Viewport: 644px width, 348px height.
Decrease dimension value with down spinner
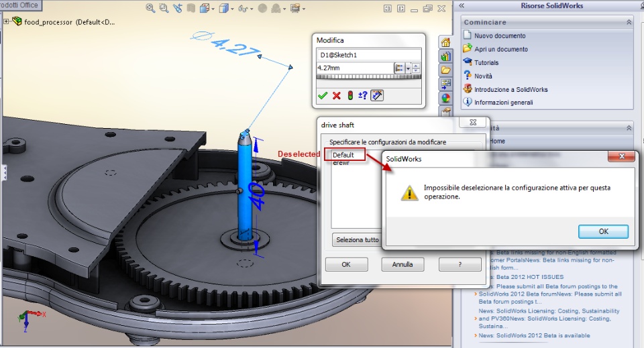(416, 70)
